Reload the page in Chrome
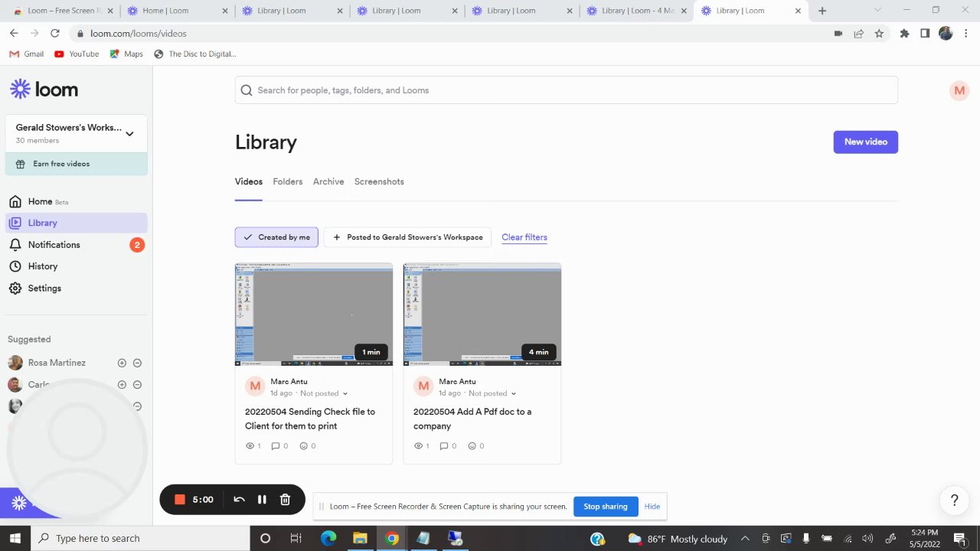The width and height of the screenshot is (980, 551). pos(54,34)
